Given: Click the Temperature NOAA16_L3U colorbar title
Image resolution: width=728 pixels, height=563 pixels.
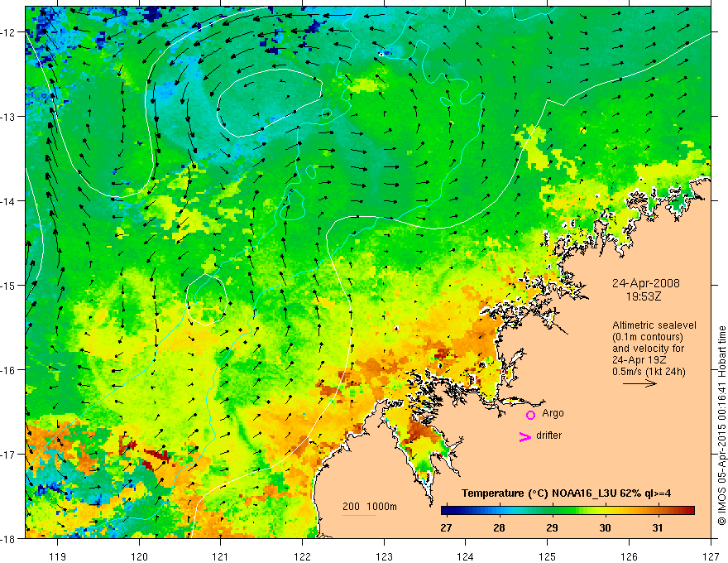Looking at the screenshot, I should pos(566,493).
